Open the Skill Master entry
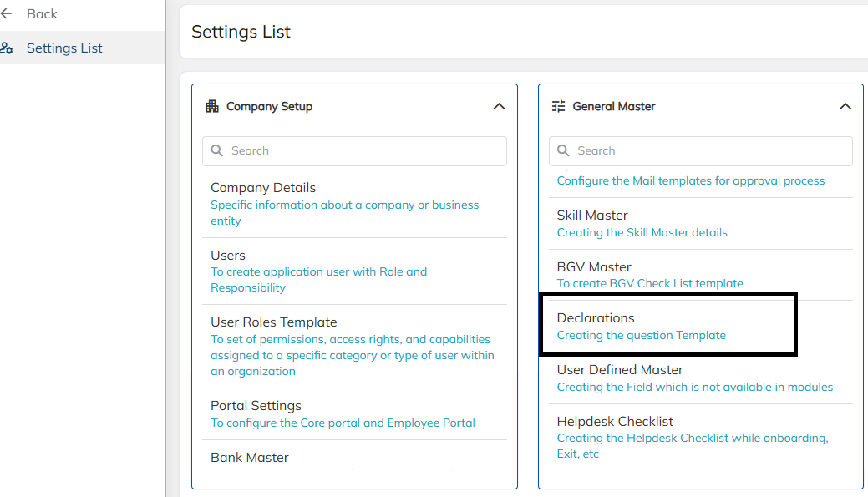The image size is (868, 497). 700,224
